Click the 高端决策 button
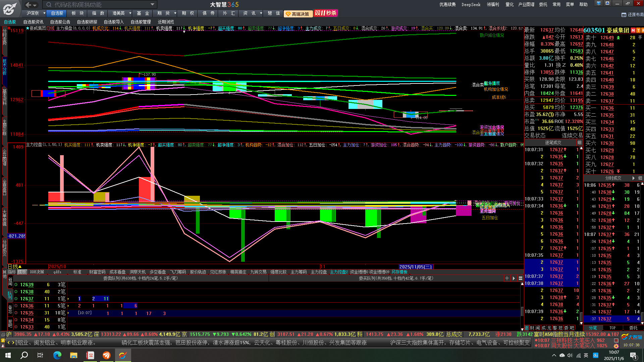 298,14
